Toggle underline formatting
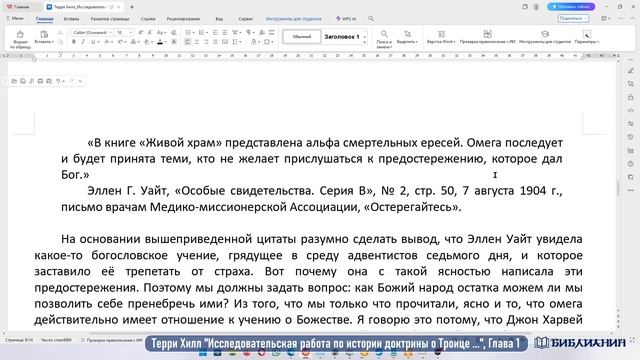This screenshot has width=640, height=360. (x=93, y=42)
